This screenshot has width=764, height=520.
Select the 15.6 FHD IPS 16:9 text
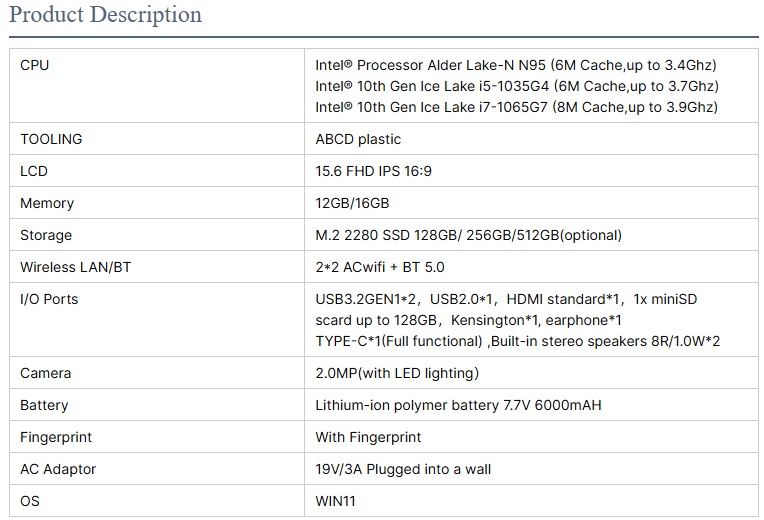point(373,171)
